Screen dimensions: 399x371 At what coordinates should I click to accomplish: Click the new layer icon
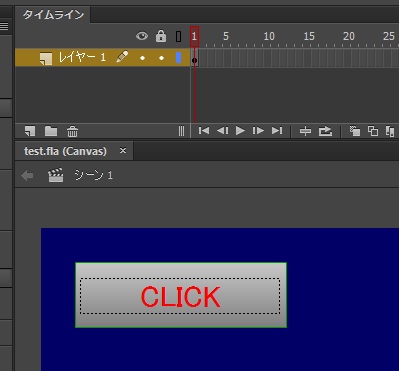click(x=30, y=131)
